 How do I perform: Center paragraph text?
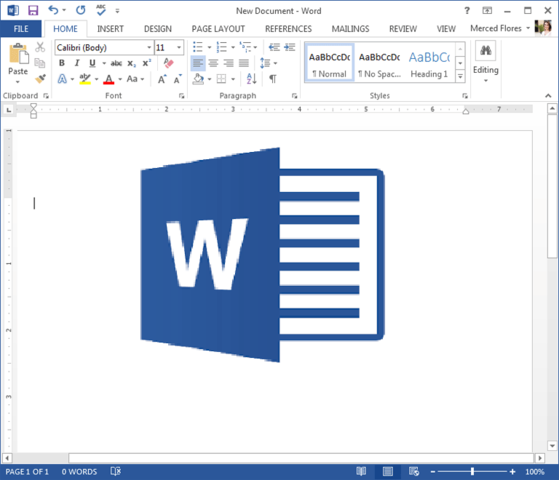213,63
